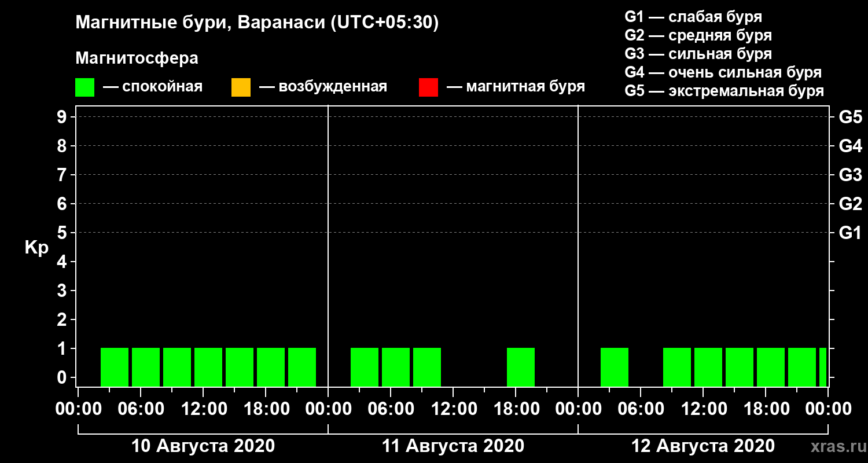868x463 pixels.
Task: Click the 06:00 tick label for 12 August
Action: pyautogui.click(x=641, y=409)
